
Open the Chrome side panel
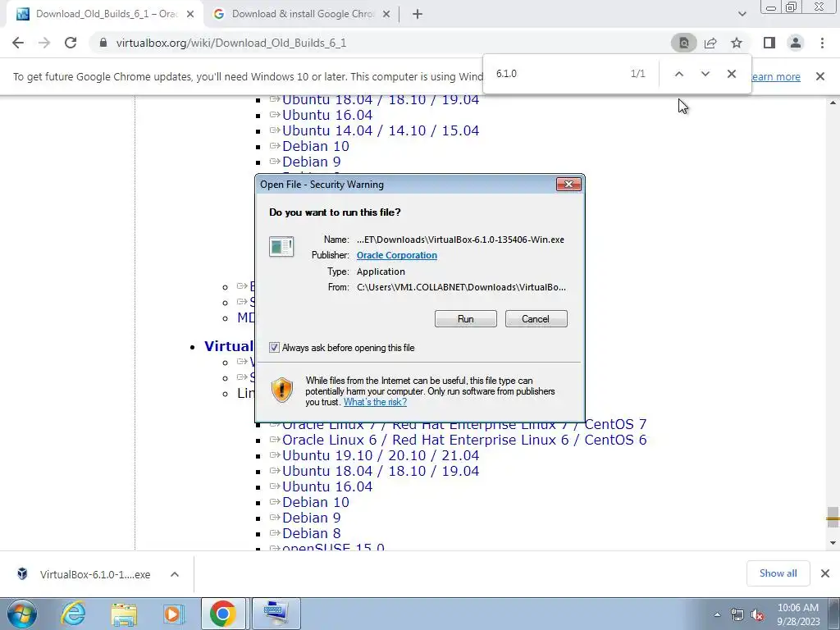(x=769, y=43)
